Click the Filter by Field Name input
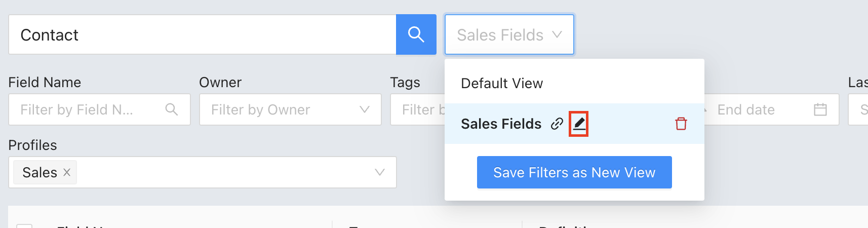868x228 pixels. pos(99,109)
